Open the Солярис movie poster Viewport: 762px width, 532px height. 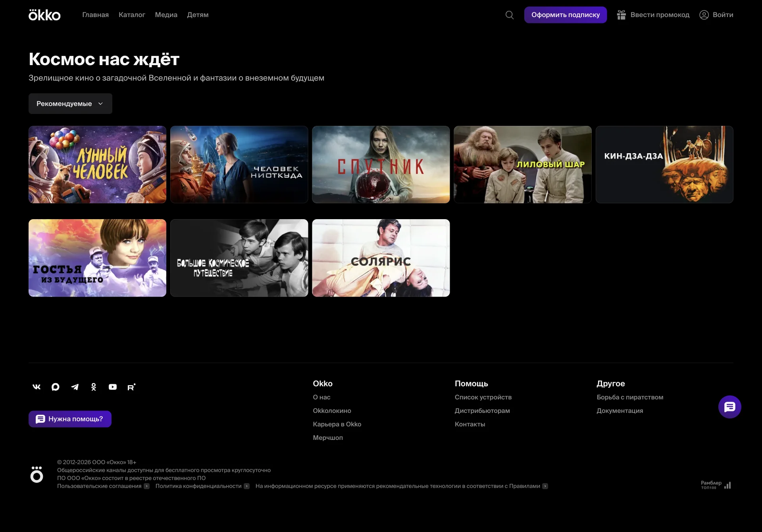pyautogui.click(x=381, y=258)
